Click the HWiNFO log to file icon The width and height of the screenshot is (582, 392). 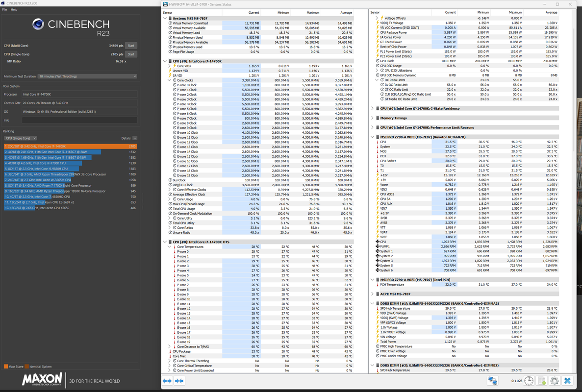[541, 381]
